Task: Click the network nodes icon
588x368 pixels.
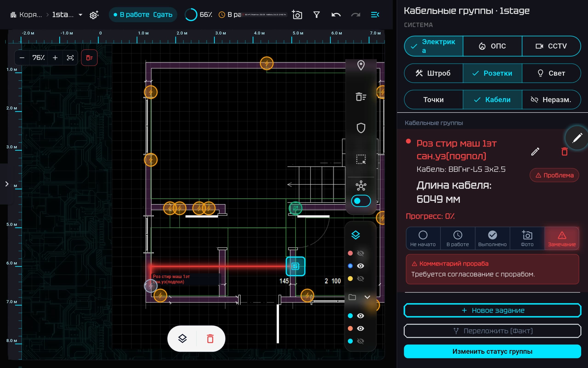Action: pyautogui.click(x=361, y=185)
